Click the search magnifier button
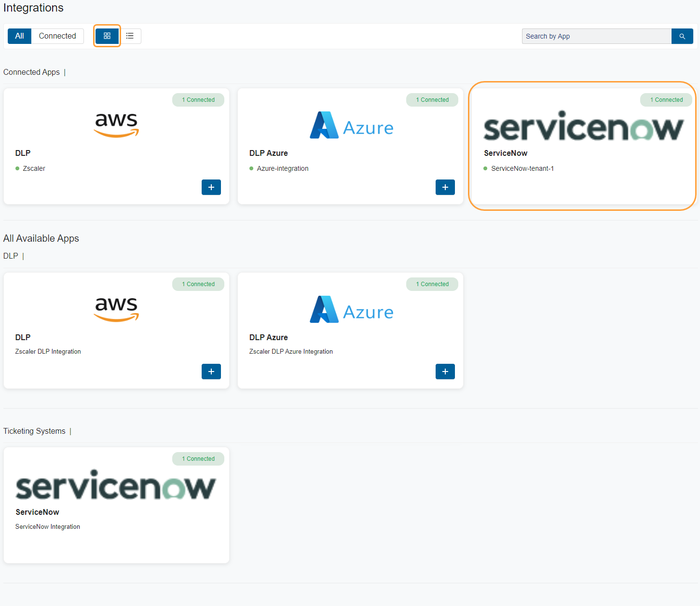Screen dimensions: 700x606 (x=682, y=36)
